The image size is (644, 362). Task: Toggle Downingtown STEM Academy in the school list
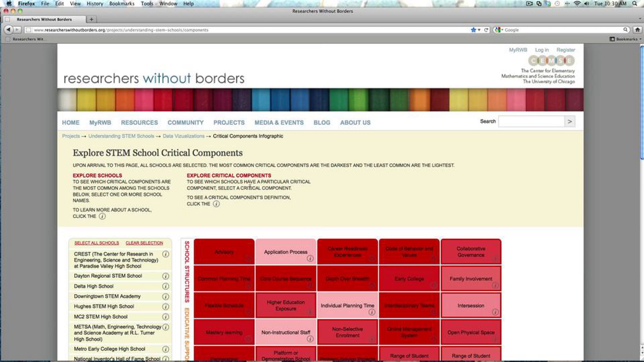(107, 296)
